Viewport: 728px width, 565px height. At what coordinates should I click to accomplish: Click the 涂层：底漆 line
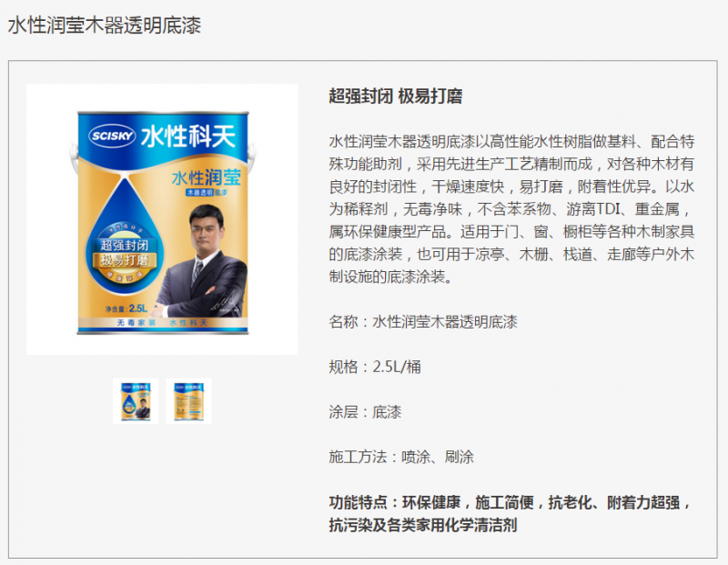[x=365, y=412]
